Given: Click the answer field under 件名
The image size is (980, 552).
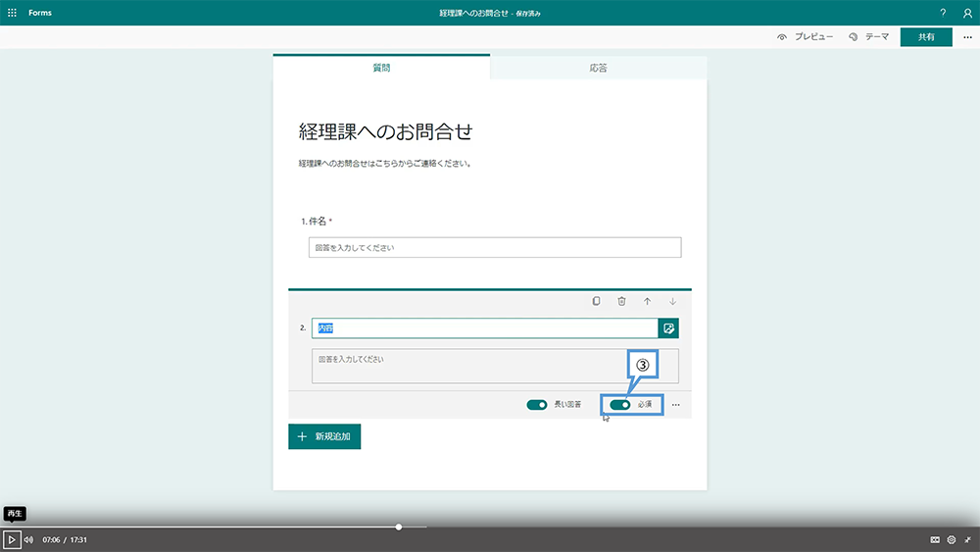Looking at the screenshot, I should [495, 247].
